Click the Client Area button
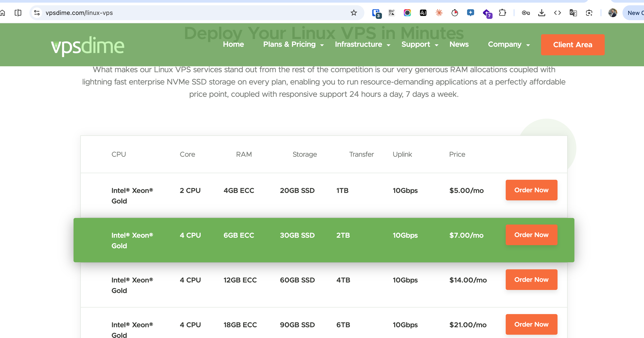 (572, 45)
